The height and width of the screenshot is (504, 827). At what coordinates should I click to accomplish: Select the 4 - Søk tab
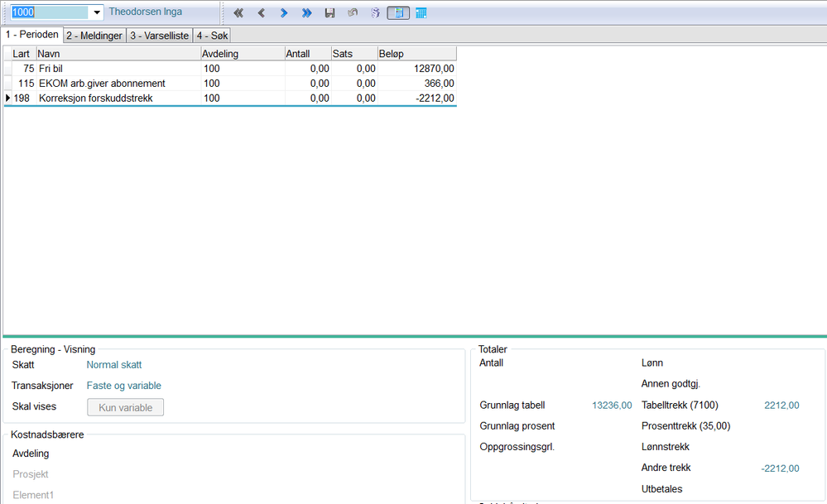click(x=212, y=36)
